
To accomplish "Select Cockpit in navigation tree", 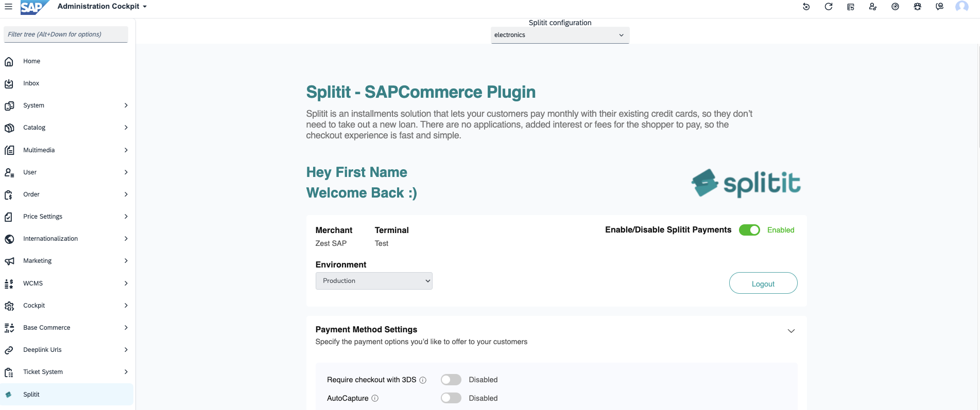I will pyautogui.click(x=34, y=306).
